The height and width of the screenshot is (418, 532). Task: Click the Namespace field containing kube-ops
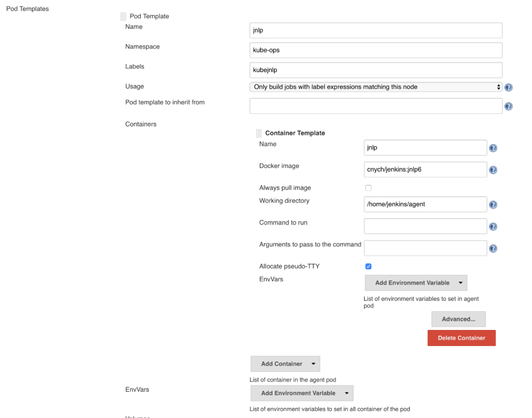pos(376,50)
